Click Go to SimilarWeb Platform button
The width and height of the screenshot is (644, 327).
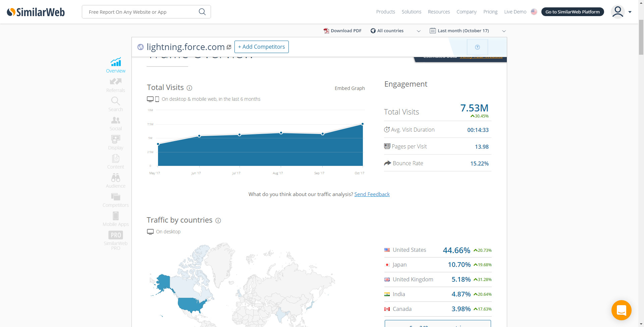(x=573, y=12)
